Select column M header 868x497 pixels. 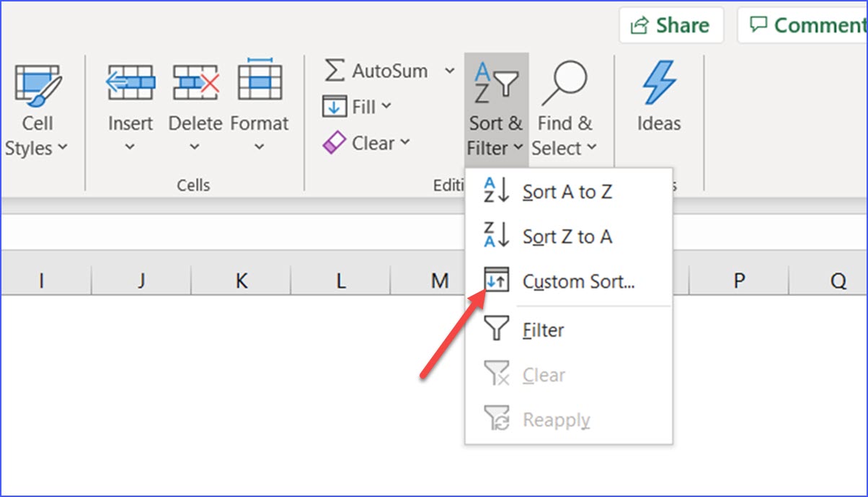tap(441, 280)
